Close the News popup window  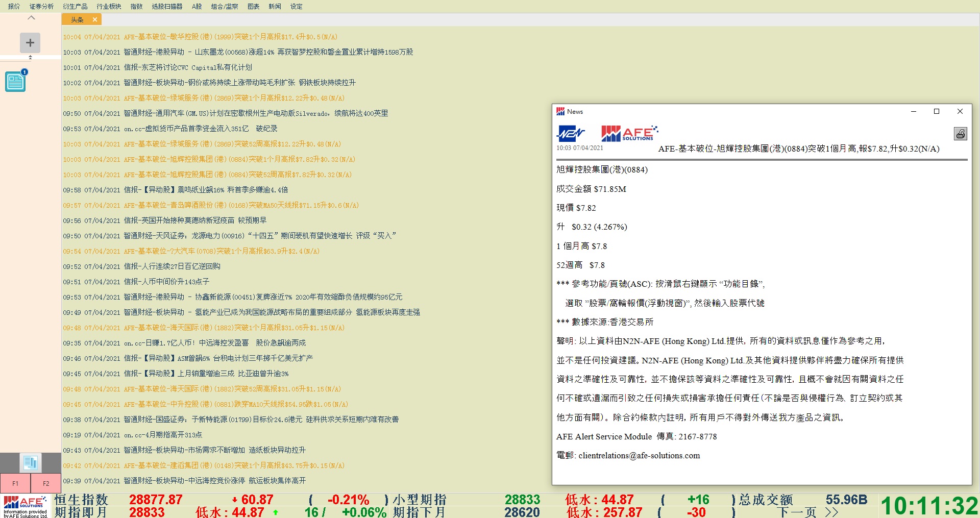960,111
